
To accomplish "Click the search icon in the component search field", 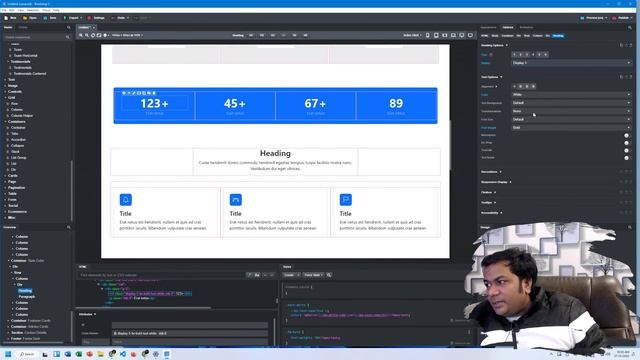I will coord(68,37).
